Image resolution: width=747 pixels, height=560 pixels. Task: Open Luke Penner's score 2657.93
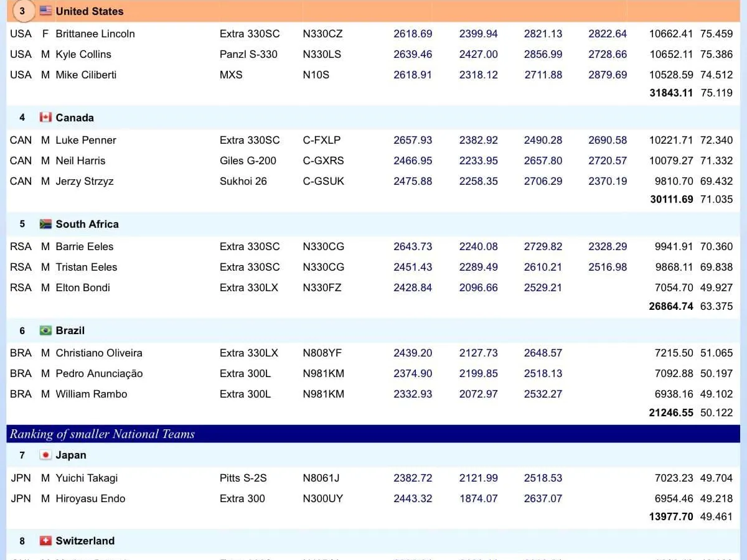[x=413, y=140]
